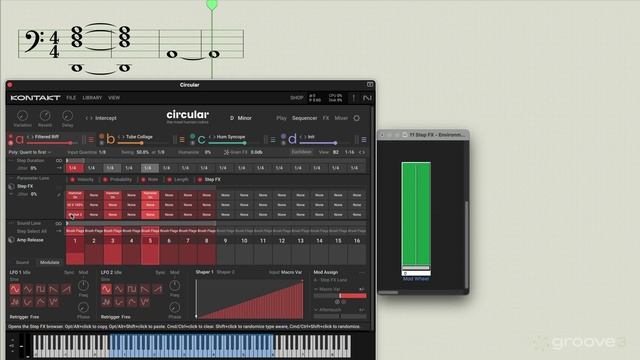Open the Kontakt VIEW menu

tap(114, 98)
